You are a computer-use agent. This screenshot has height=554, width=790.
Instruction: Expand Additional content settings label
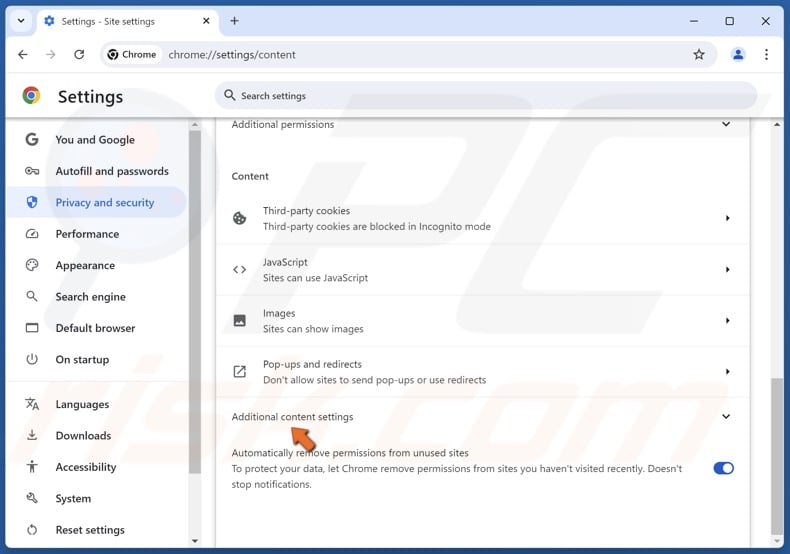pos(292,417)
